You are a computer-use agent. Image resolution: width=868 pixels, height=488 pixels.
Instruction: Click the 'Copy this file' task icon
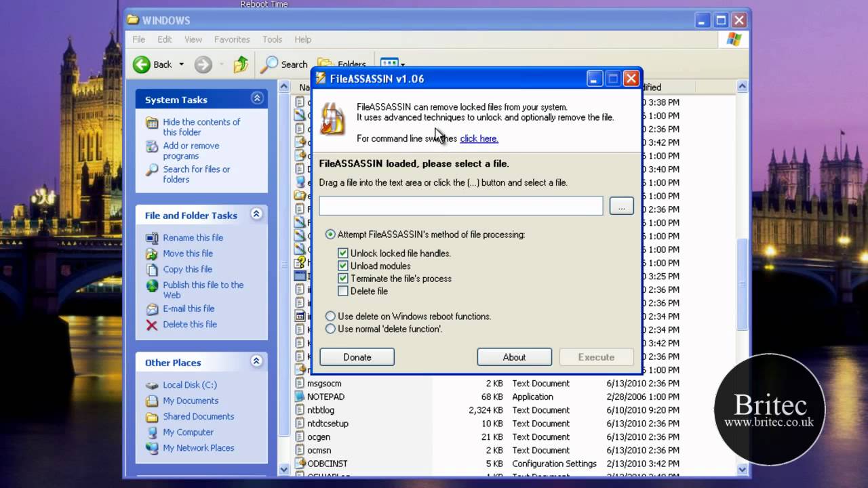(x=152, y=270)
